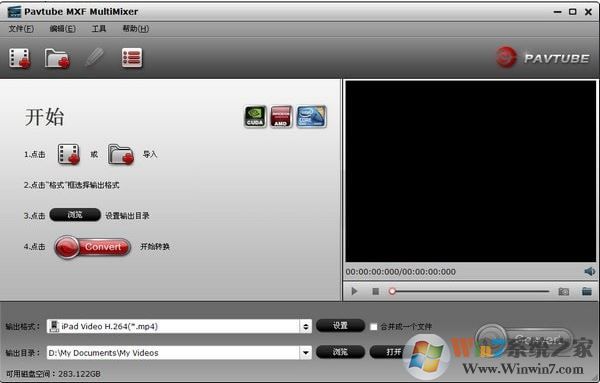Click the pencil edit toolbar icon

pyautogui.click(x=95, y=57)
